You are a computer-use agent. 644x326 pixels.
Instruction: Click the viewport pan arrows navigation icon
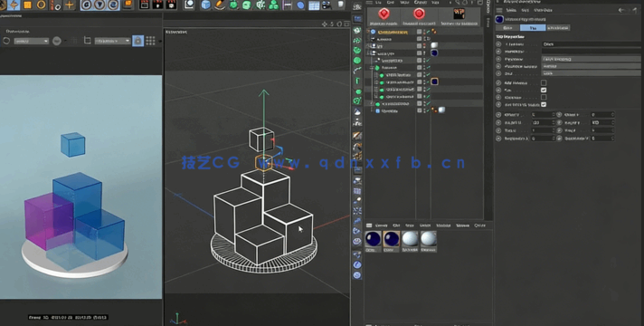[325, 24]
